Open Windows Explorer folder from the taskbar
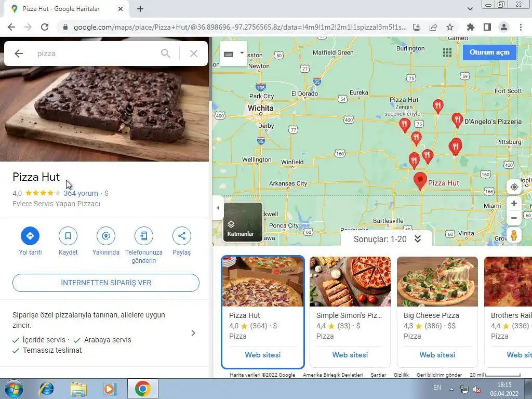 click(x=78, y=389)
